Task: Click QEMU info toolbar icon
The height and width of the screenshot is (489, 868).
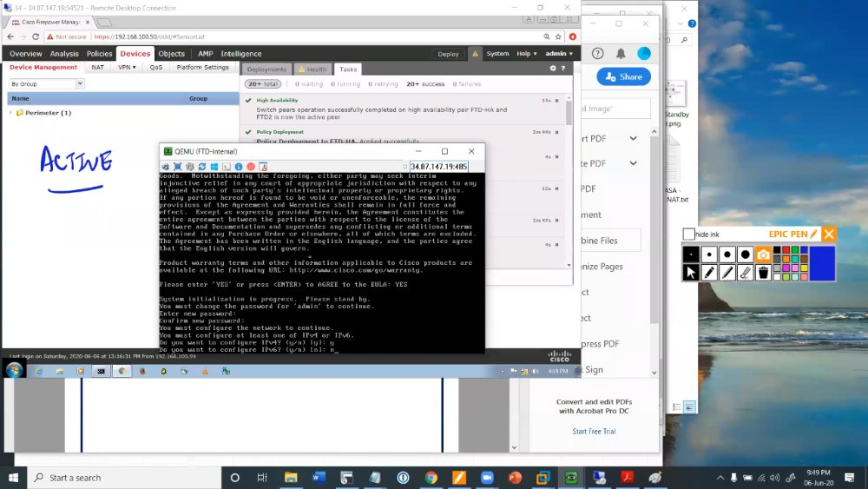Action: [239, 167]
